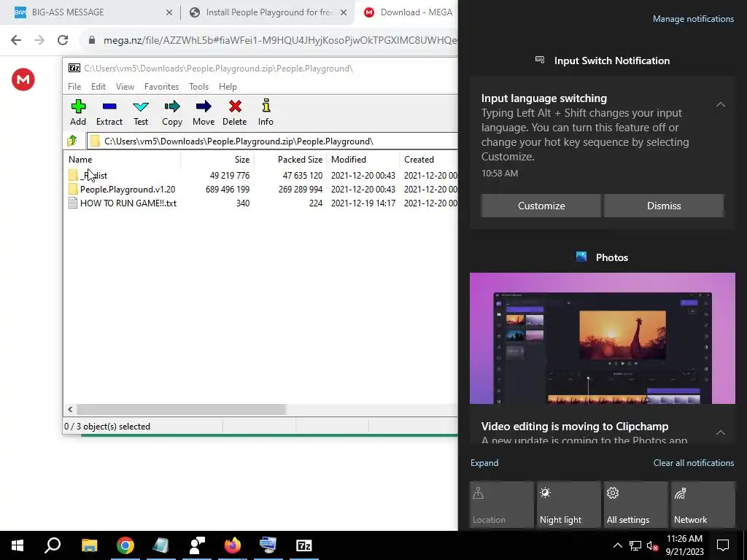The height and width of the screenshot is (560, 747).
Task: Close the action center via notification icon
Action: pyautogui.click(x=723, y=545)
